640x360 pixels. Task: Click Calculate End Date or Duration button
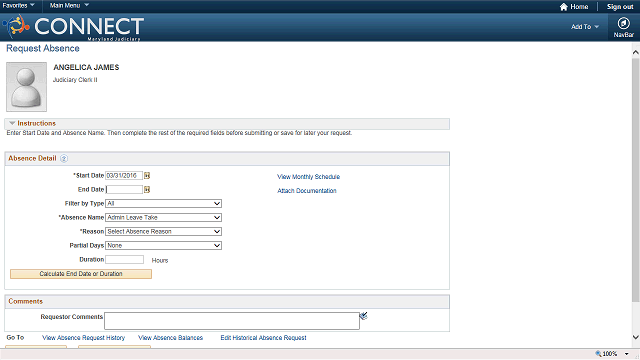tap(81, 274)
